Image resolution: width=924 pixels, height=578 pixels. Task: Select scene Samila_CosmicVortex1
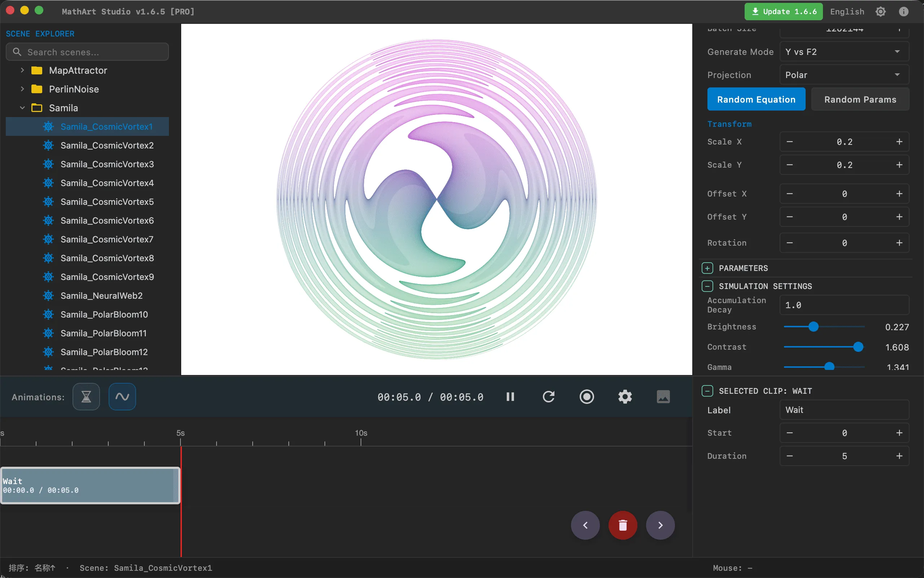point(87,126)
